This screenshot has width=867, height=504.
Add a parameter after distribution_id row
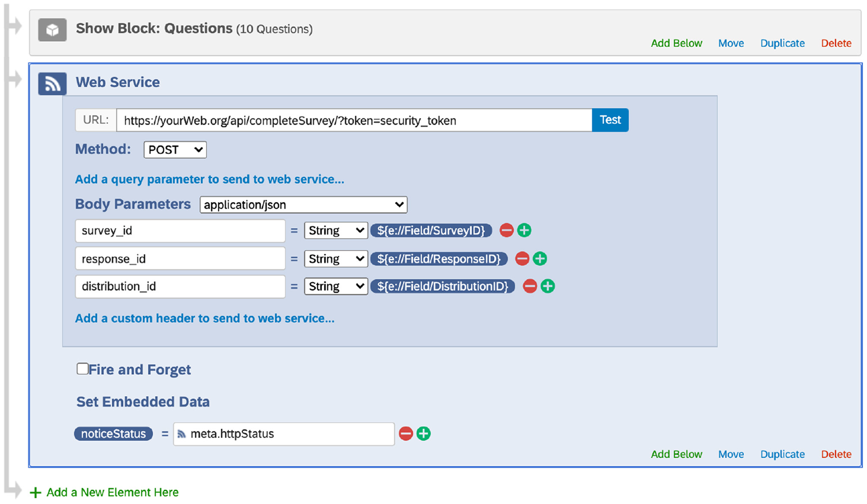coord(548,286)
